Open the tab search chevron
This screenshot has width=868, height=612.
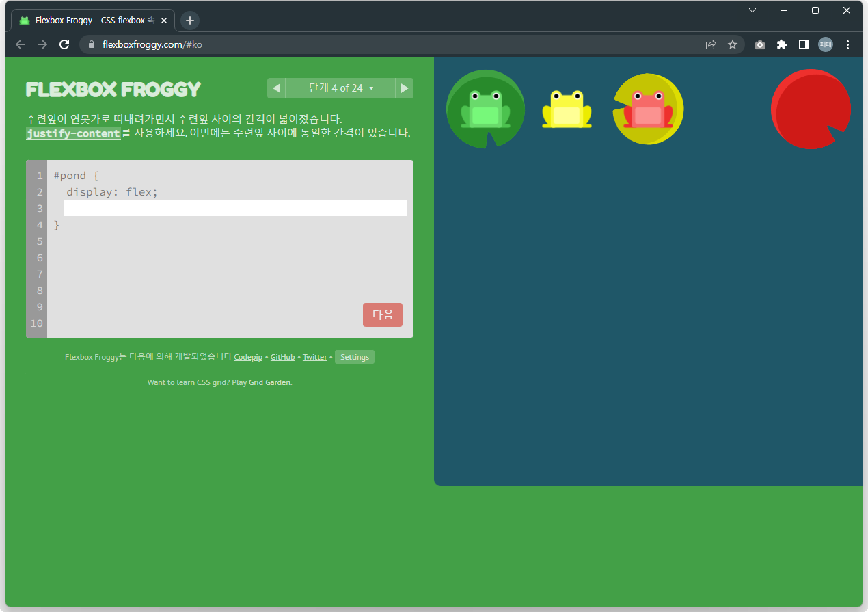point(752,10)
